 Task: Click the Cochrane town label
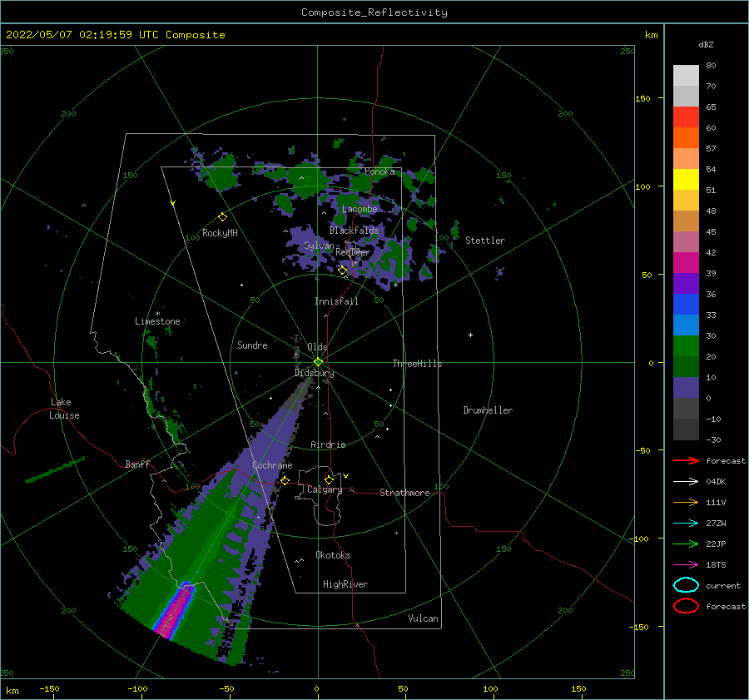click(x=272, y=465)
